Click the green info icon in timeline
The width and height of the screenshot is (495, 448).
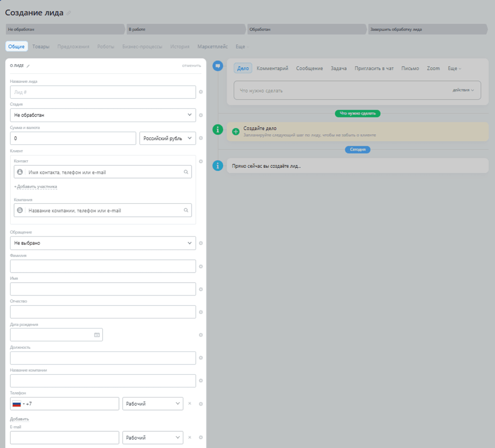(x=218, y=130)
